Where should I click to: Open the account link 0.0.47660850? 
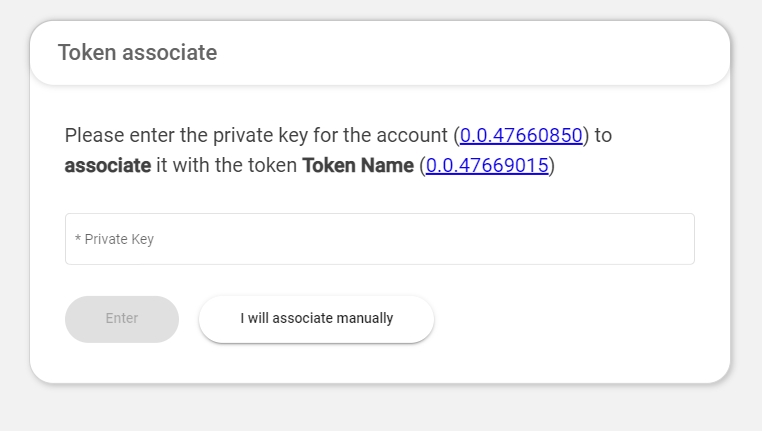pos(521,135)
